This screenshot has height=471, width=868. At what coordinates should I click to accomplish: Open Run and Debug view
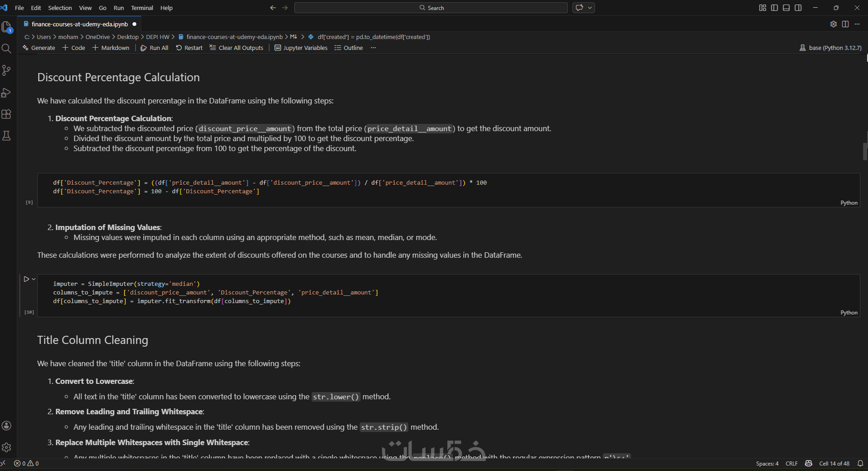[x=6, y=93]
